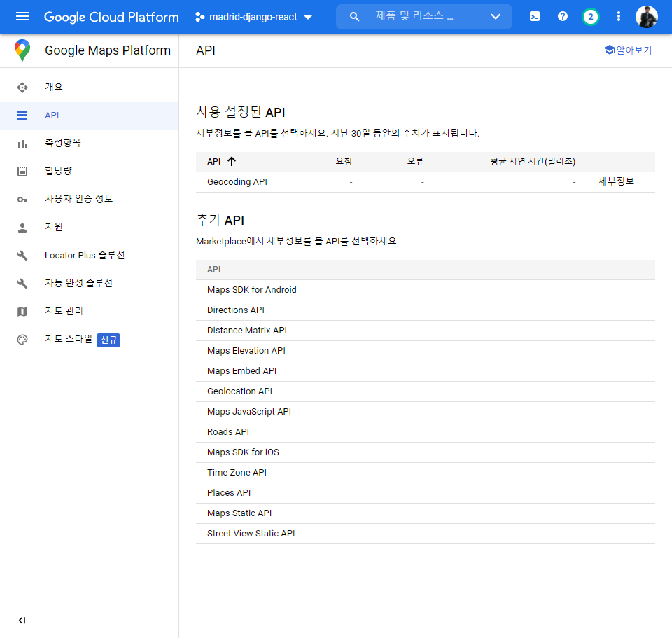Click the search magnifier icon
672x638 pixels.
coord(354,17)
